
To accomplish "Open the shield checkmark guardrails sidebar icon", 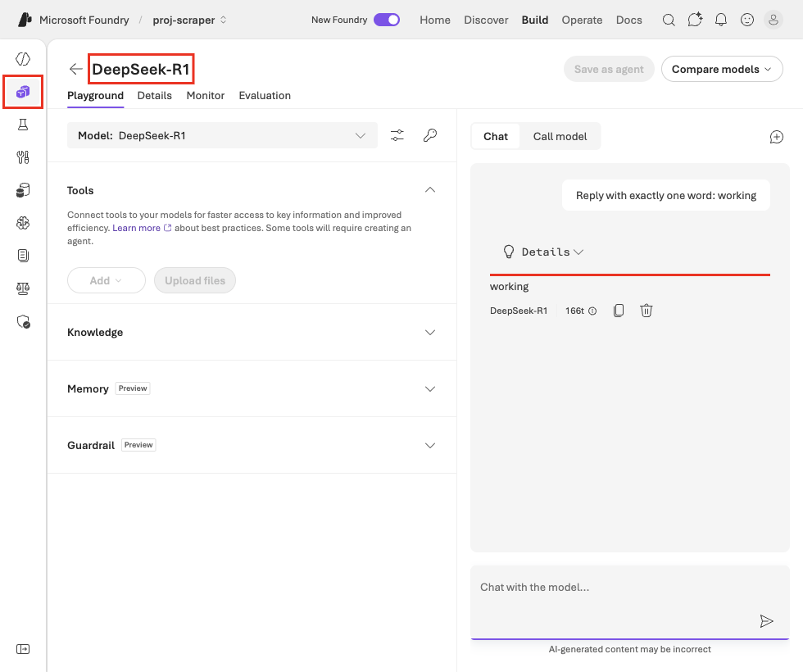I will pos(23,321).
